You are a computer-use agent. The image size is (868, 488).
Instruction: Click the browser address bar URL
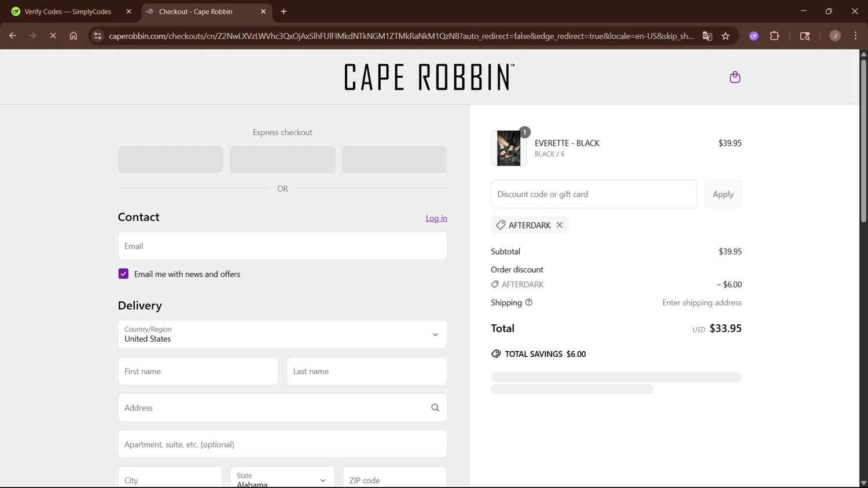click(x=401, y=36)
